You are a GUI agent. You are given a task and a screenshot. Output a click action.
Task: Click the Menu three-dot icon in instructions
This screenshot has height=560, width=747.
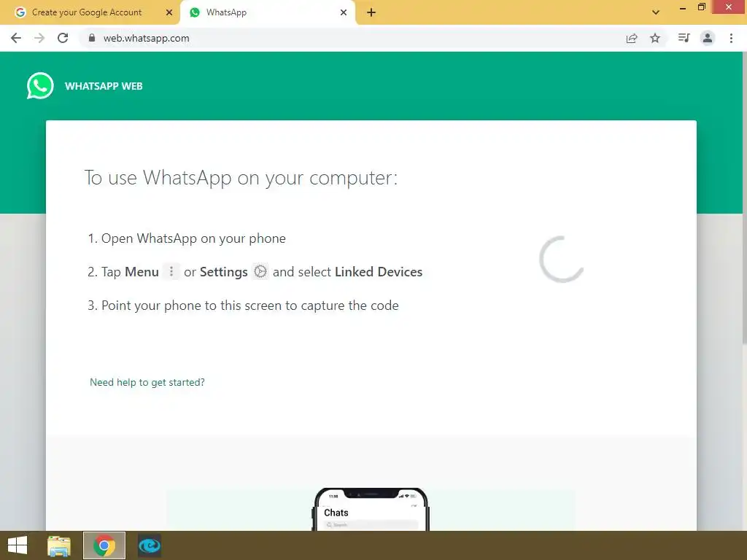click(171, 271)
